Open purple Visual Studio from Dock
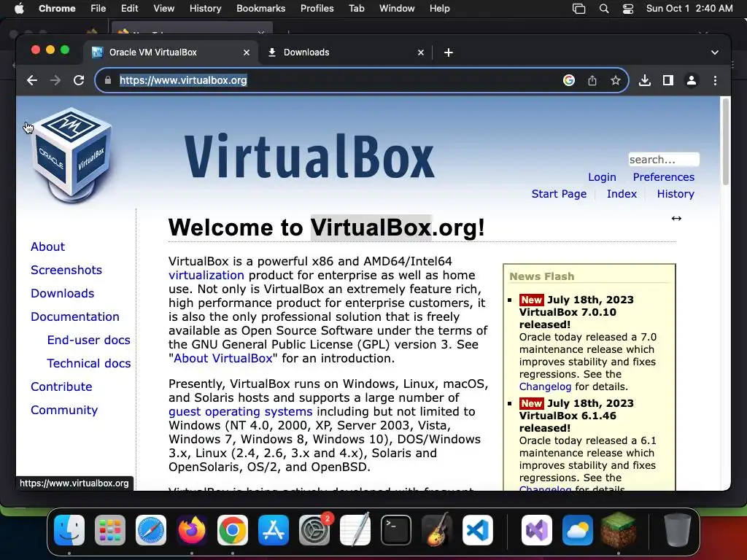This screenshot has width=747, height=560. point(537,530)
